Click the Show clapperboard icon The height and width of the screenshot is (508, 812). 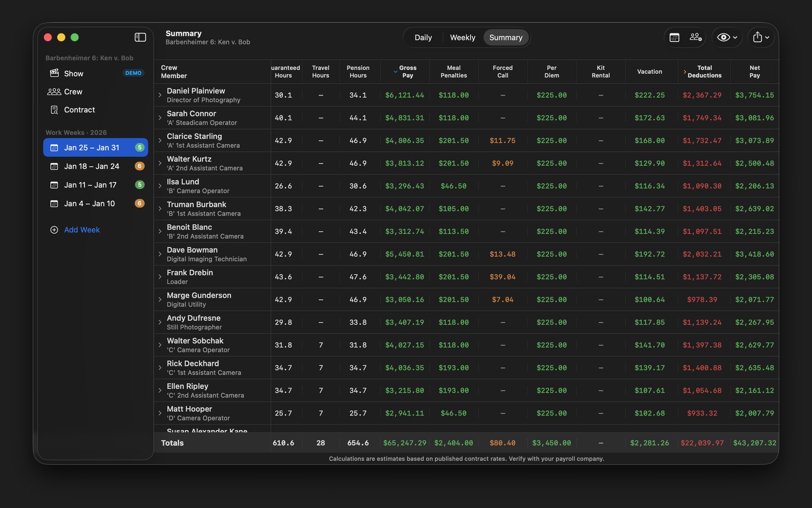tap(54, 73)
